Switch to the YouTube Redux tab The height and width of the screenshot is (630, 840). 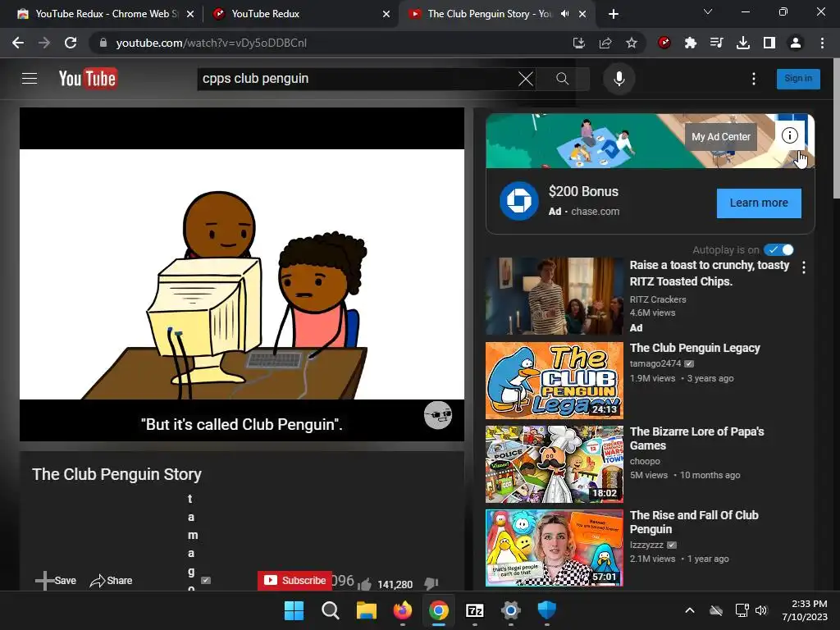point(301,14)
